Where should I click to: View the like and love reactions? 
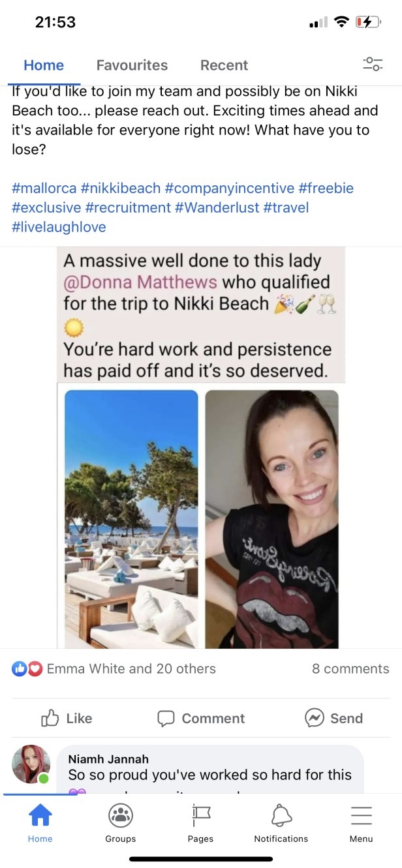point(27,668)
